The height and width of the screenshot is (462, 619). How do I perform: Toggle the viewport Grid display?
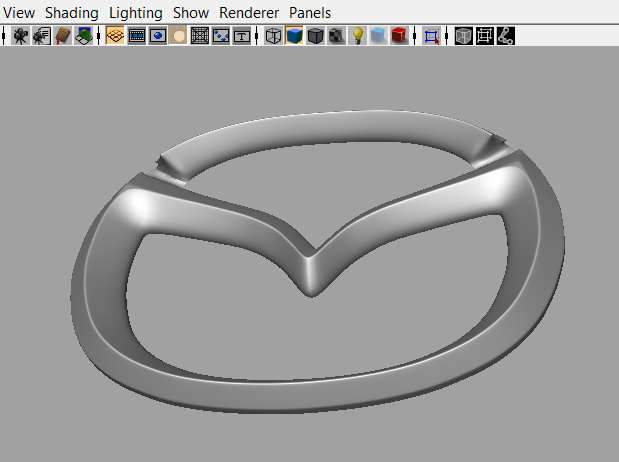tap(115, 36)
